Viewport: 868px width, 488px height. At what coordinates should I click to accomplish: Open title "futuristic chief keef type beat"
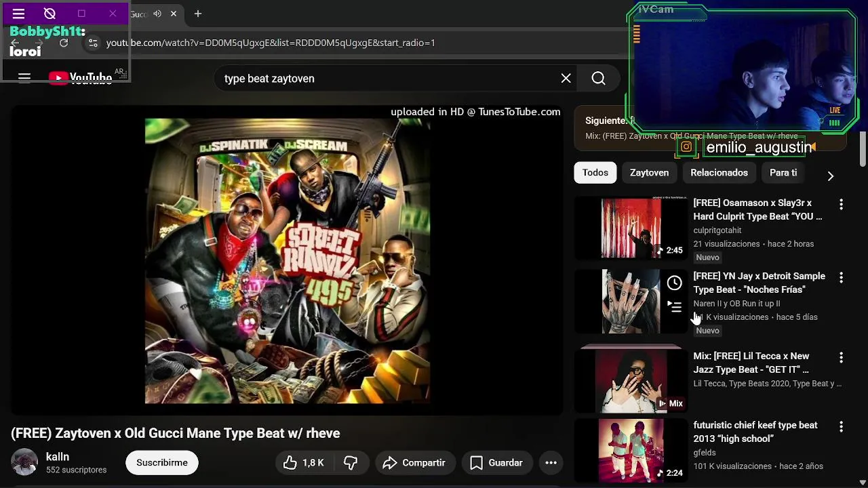[755, 432]
